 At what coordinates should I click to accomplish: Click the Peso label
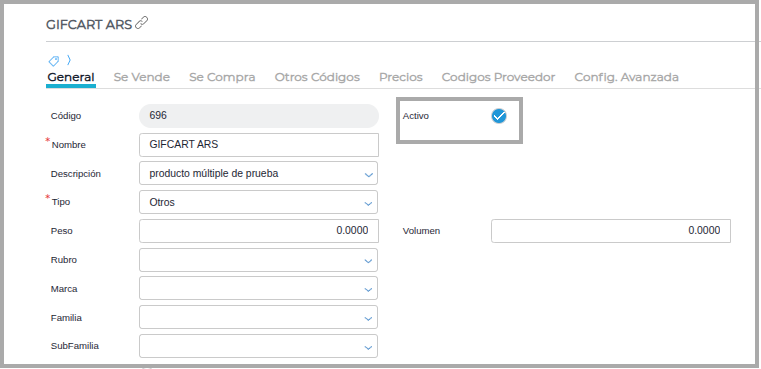tap(62, 231)
